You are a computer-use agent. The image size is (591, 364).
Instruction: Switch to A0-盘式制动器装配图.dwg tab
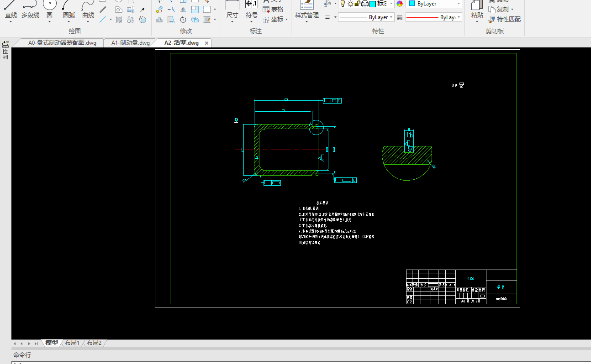click(62, 43)
